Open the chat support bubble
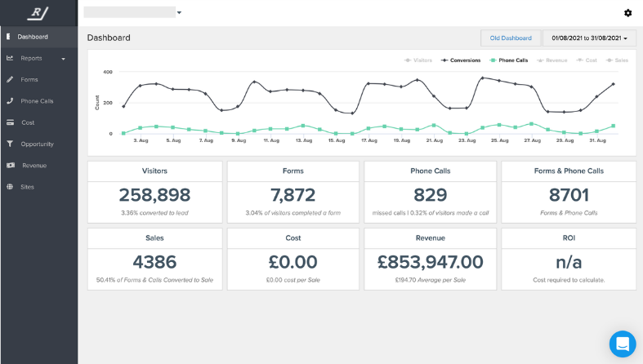Viewport: 643px width, 364px height. click(x=622, y=344)
